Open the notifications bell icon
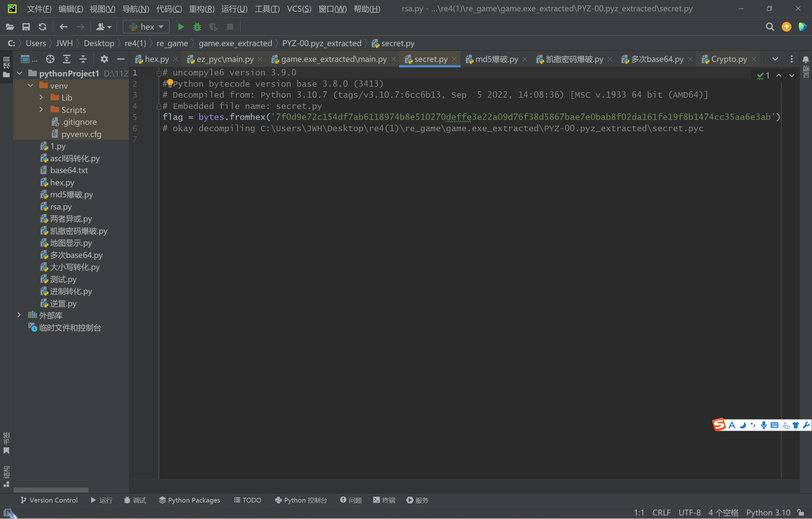 805,59
